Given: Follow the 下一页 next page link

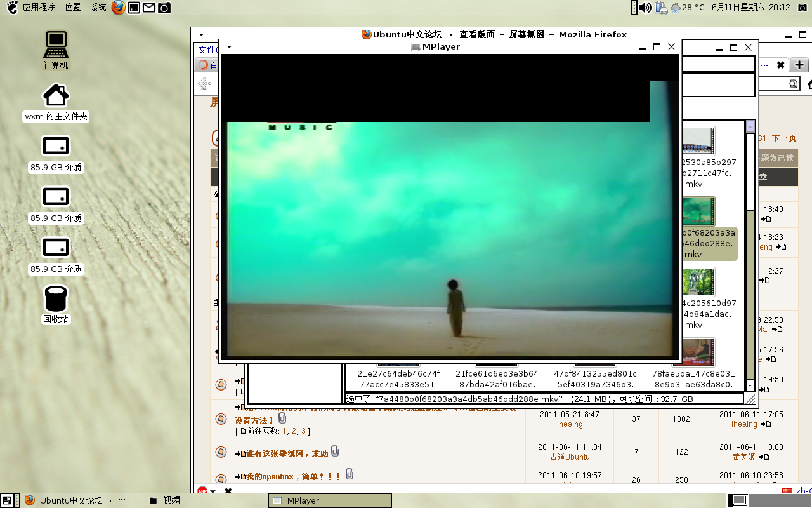Looking at the screenshot, I should pos(784,138).
